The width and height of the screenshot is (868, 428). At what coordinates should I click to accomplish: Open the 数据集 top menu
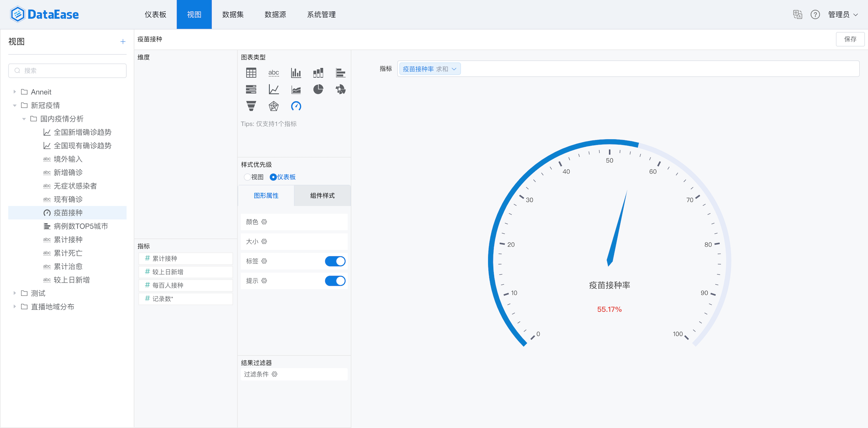233,14
